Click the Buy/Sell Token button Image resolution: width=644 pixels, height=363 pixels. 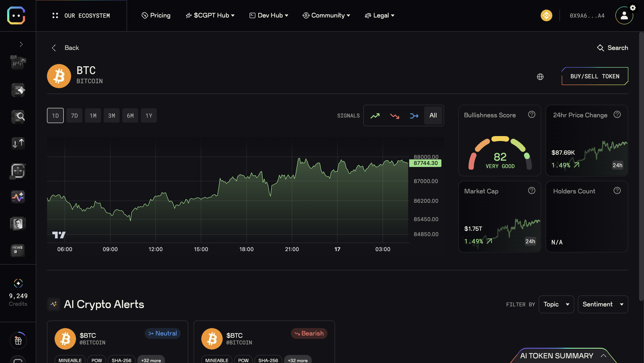[x=595, y=76]
